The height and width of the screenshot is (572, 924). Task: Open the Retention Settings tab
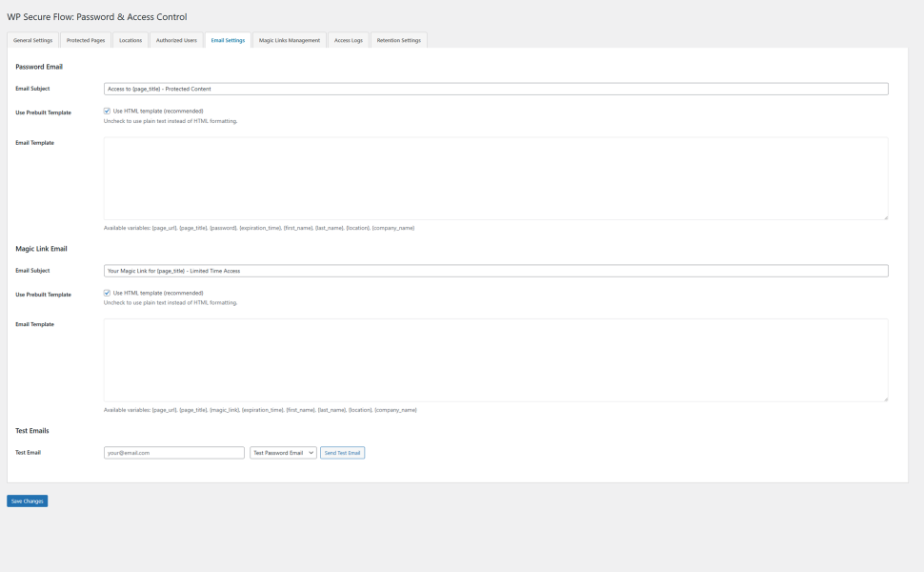coord(399,40)
